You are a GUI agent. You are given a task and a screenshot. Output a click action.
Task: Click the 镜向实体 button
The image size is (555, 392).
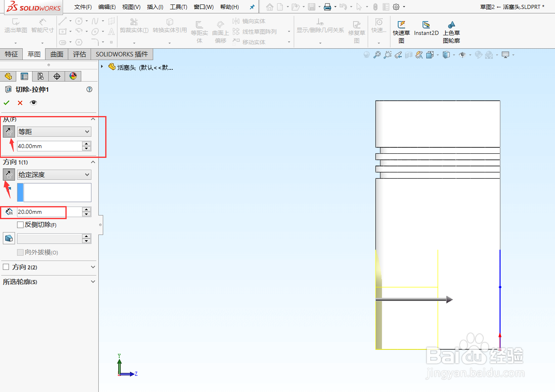point(254,21)
